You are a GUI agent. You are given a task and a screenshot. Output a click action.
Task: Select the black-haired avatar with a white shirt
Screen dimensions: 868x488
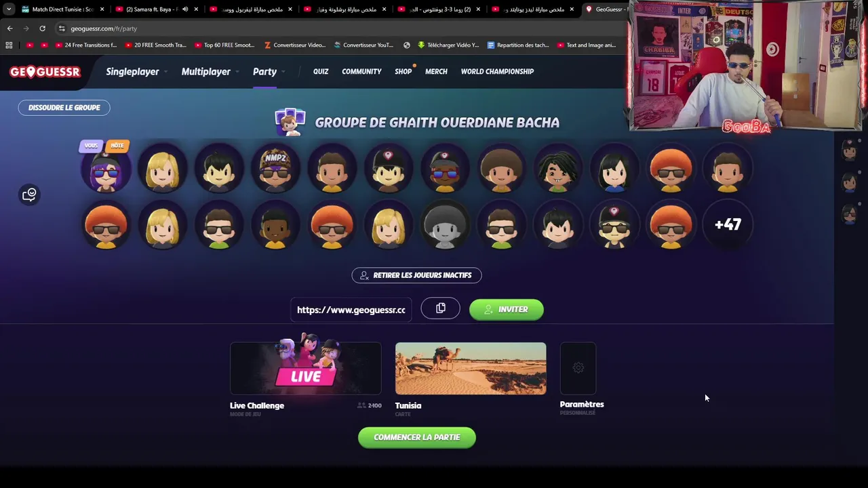pos(614,169)
